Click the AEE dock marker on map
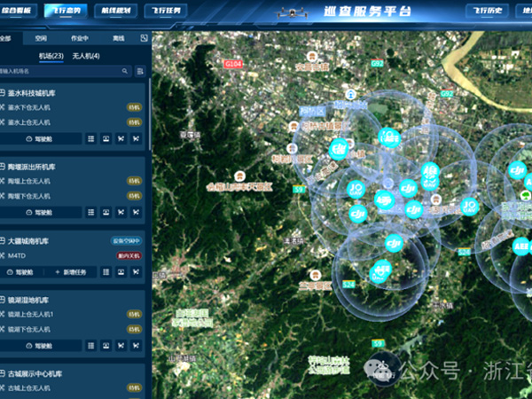The width and height of the screenshot is (532, 399). (x=520, y=246)
